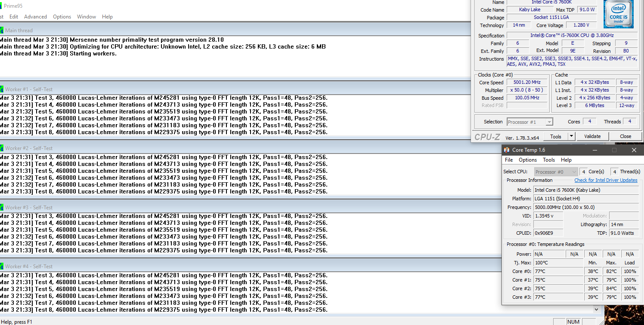This screenshot has height=325, width=644.
Task: Click the Close button in CPU-Z
Action: click(625, 136)
